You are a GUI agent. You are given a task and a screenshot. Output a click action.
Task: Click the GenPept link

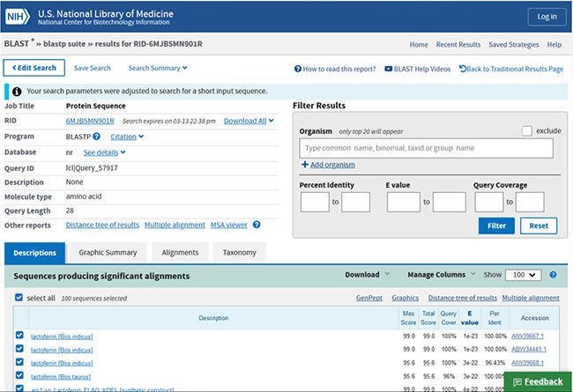tap(369, 298)
